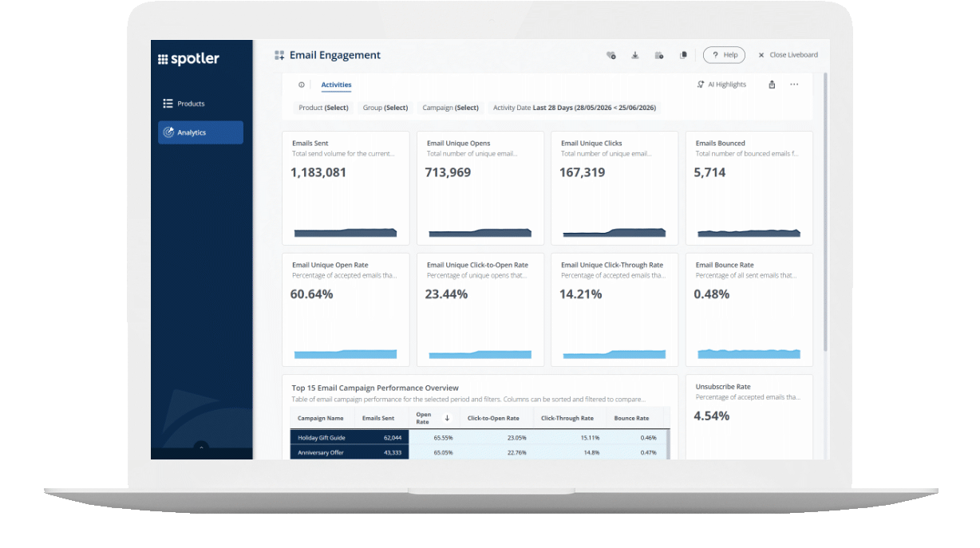This screenshot has width=980, height=548.
Task: Select the Holiday Gift Guide row
Action: point(479,437)
